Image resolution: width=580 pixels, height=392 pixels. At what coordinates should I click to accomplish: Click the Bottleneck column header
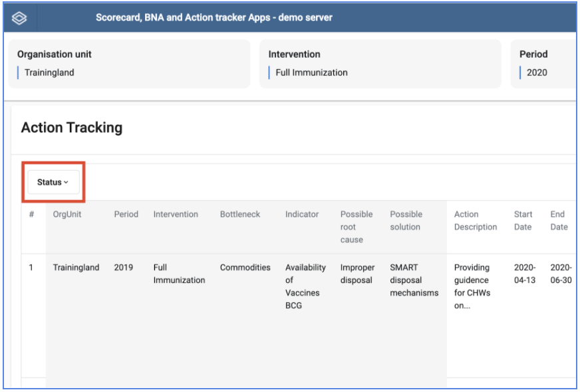(240, 215)
